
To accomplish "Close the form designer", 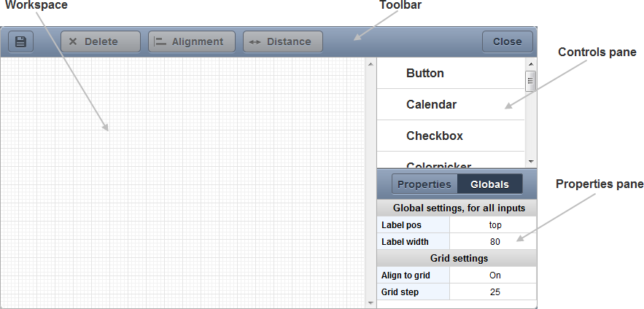I will pos(507,42).
